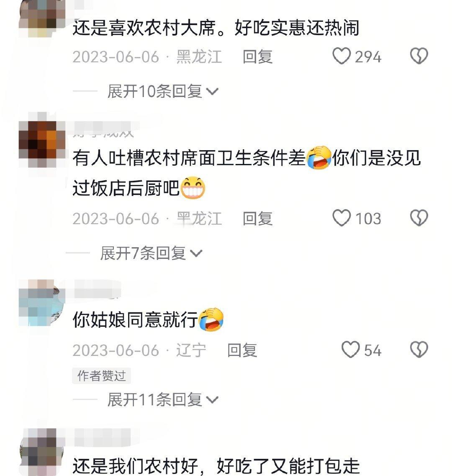Viewport: 452px width, 476px height.
Task: Like the comment with 103 likes
Action: coord(342,218)
